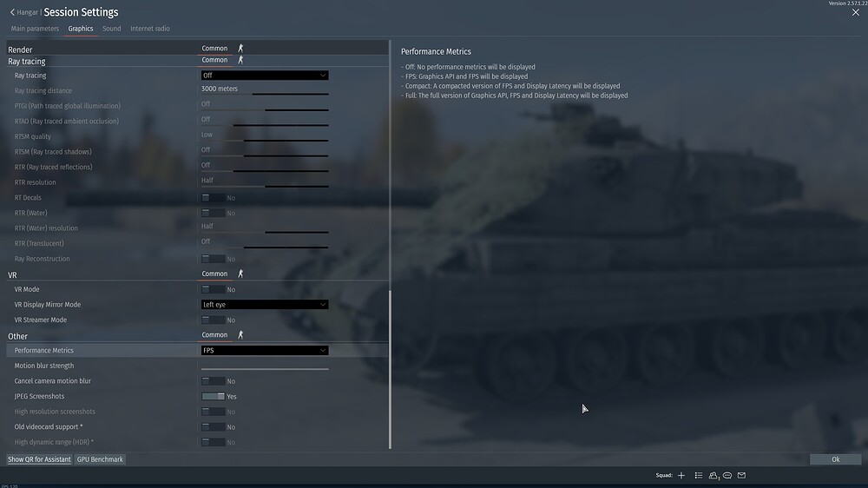Toggle VR Mode switch
Viewport: 868px width, 488px height.
[214, 289]
